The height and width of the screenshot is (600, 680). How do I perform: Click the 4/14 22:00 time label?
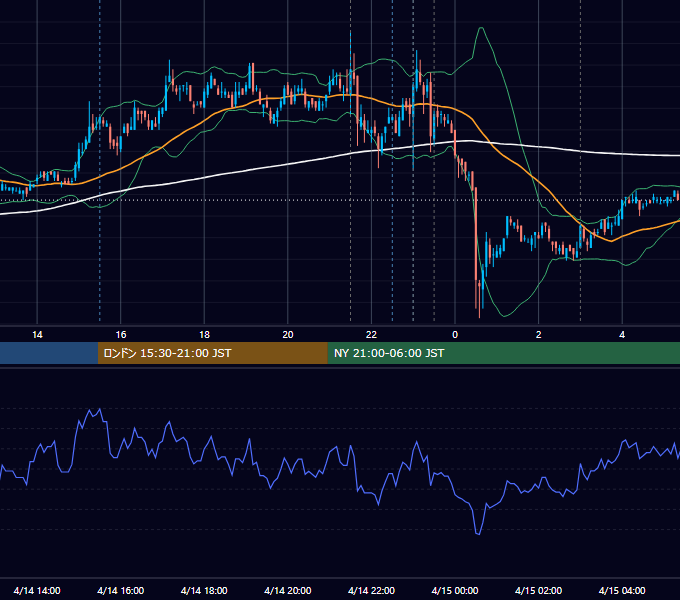click(371, 590)
